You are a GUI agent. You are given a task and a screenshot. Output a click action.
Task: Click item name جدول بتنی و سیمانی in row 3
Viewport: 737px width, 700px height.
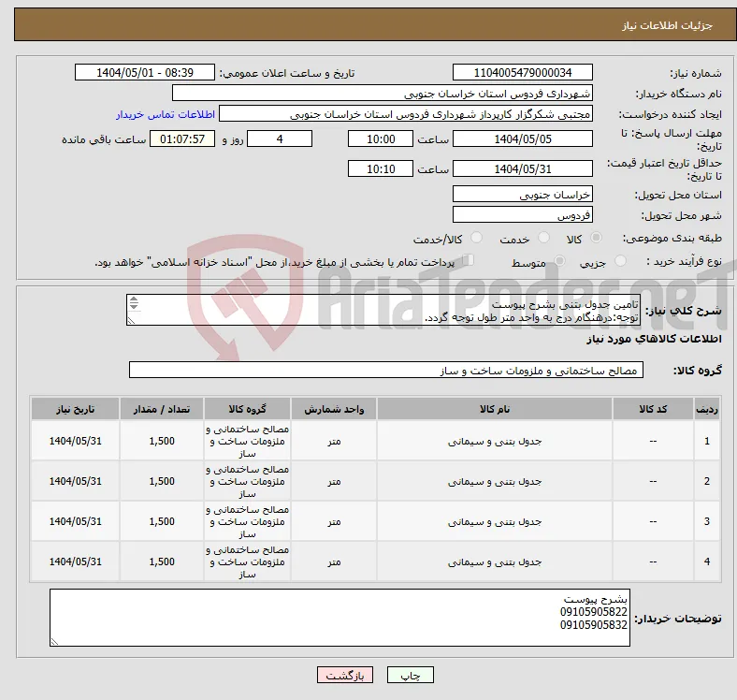click(495, 521)
